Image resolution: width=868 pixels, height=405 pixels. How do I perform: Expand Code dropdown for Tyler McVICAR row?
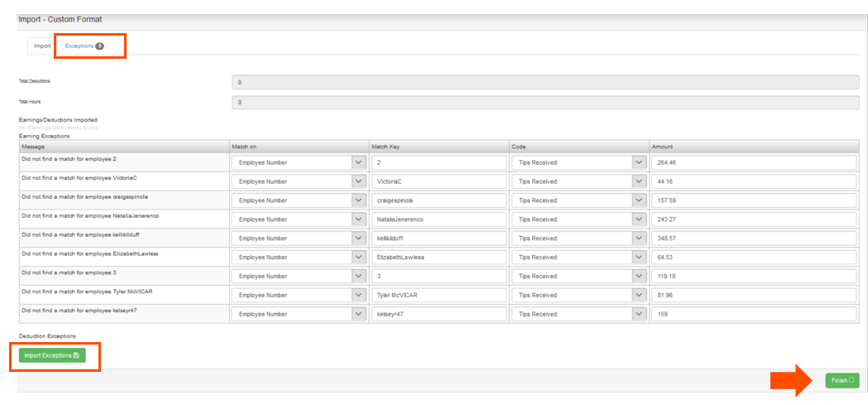[x=578, y=296]
